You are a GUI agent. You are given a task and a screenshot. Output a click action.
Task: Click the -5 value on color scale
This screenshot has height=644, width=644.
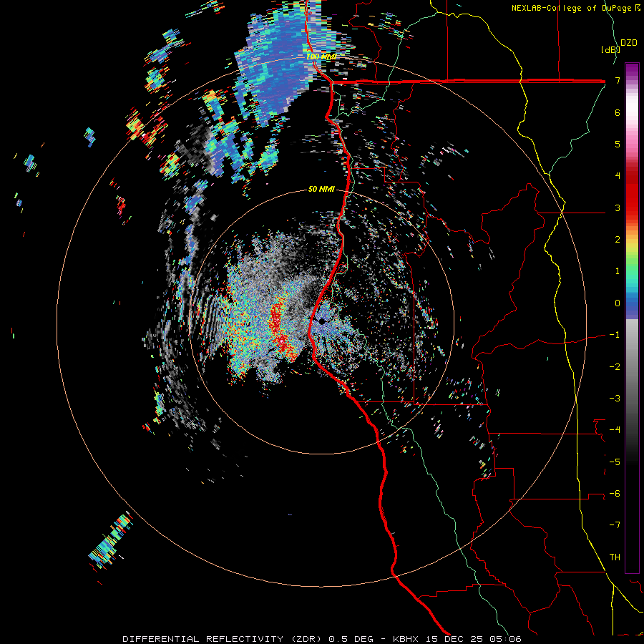click(x=615, y=462)
